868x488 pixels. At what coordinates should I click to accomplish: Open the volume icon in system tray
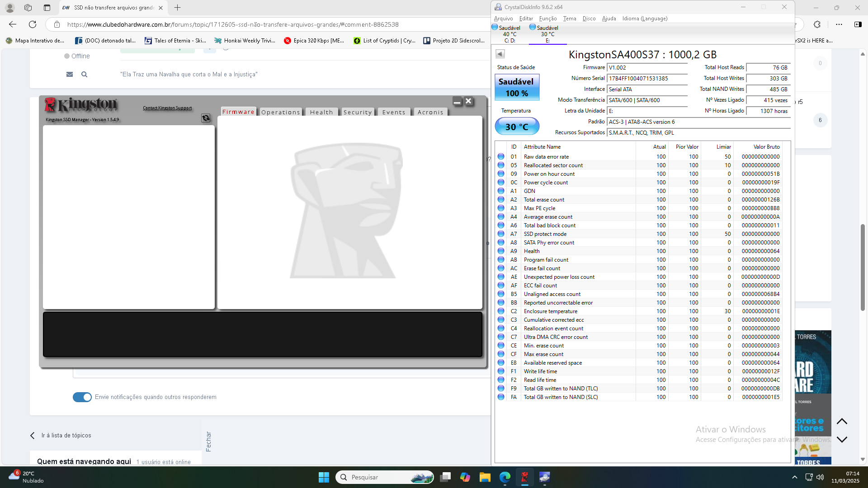(820, 477)
